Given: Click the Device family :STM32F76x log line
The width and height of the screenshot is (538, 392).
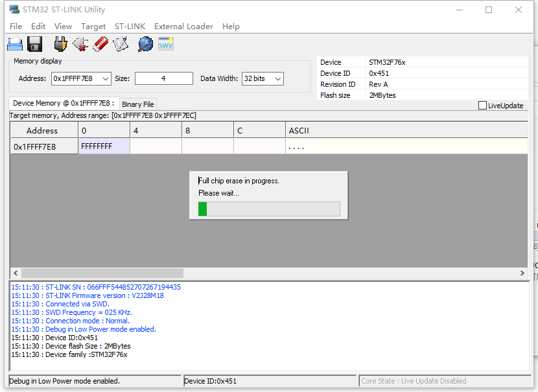Looking at the screenshot, I should click(69, 354).
